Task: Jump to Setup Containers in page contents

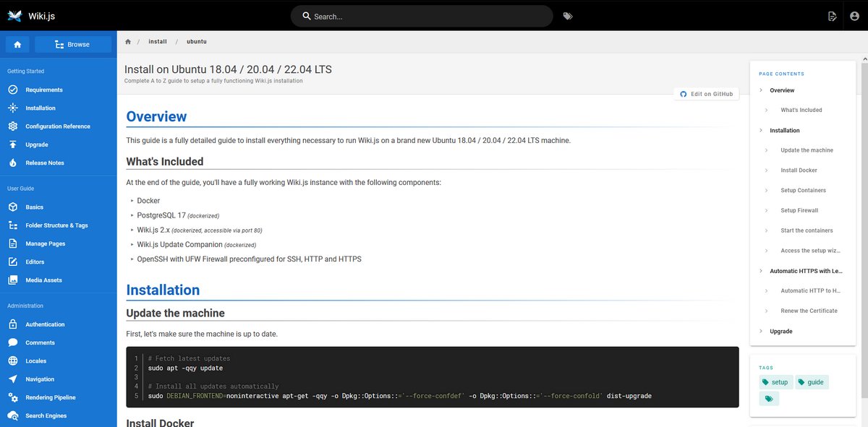Action: [803, 191]
